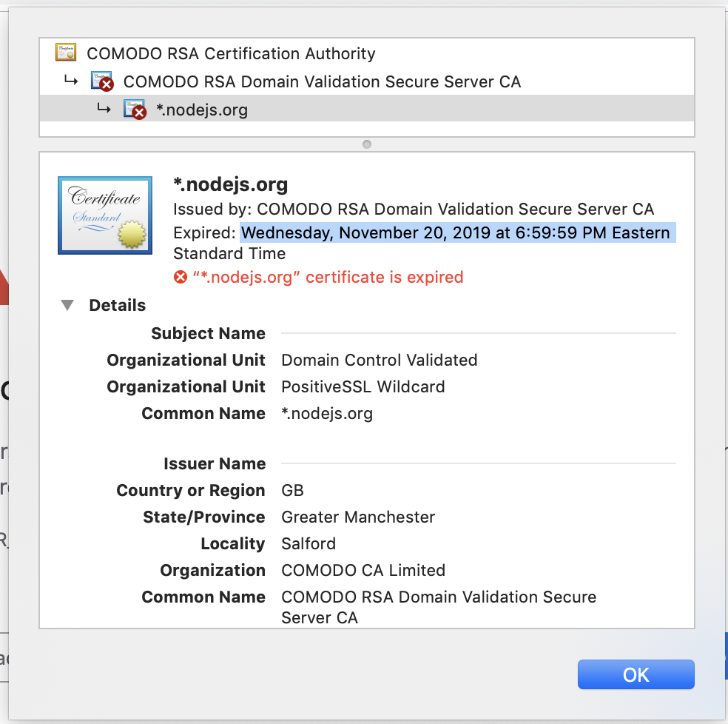Image resolution: width=728 pixels, height=724 pixels.
Task: Click the Locality value Salford
Action: 309,543
